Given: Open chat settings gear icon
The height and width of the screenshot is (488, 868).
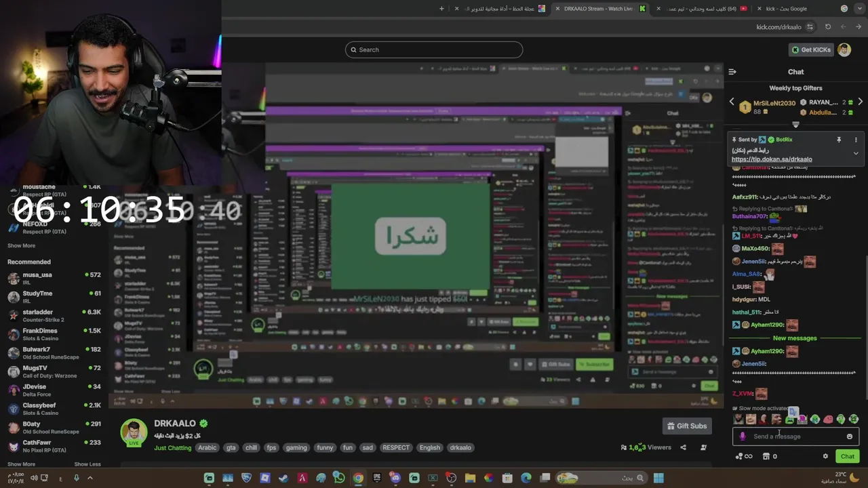Looking at the screenshot, I should click(x=825, y=456).
